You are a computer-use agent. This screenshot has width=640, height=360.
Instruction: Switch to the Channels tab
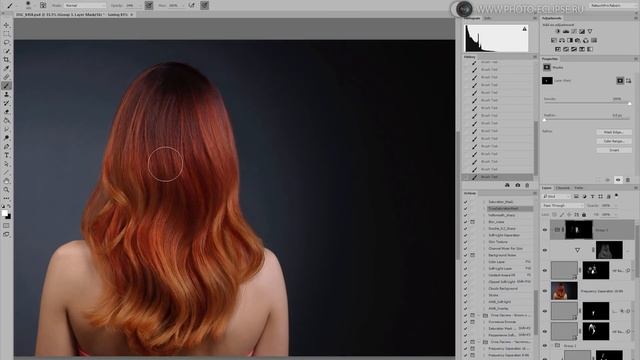click(x=563, y=188)
